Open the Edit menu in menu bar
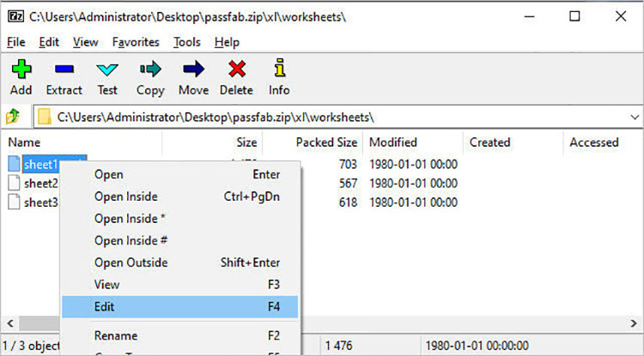The image size is (644, 356). [49, 42]
